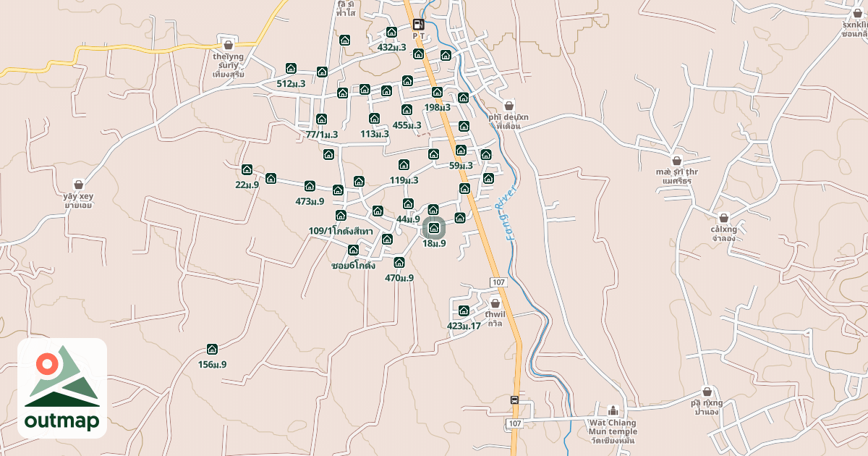The image size is (868, 456).
Task: Select the house marker labeled 156ม.9
Action: tap(212, 349)
